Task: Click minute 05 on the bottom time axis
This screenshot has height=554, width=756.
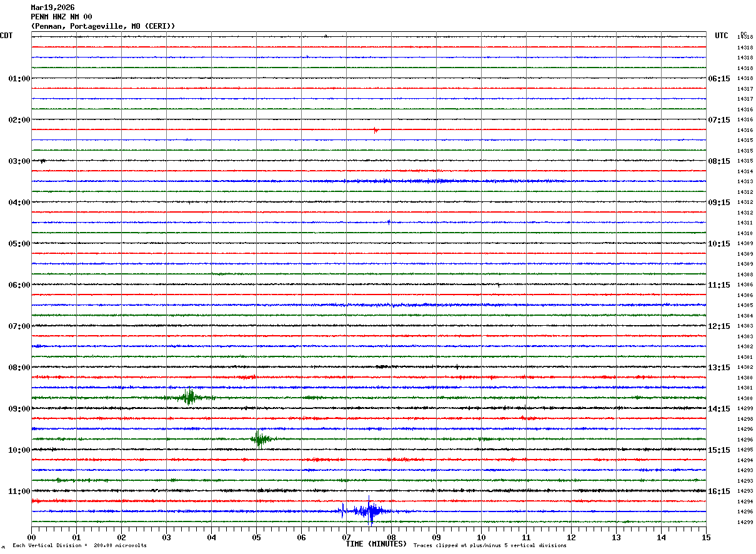Action: pos(256,537)
